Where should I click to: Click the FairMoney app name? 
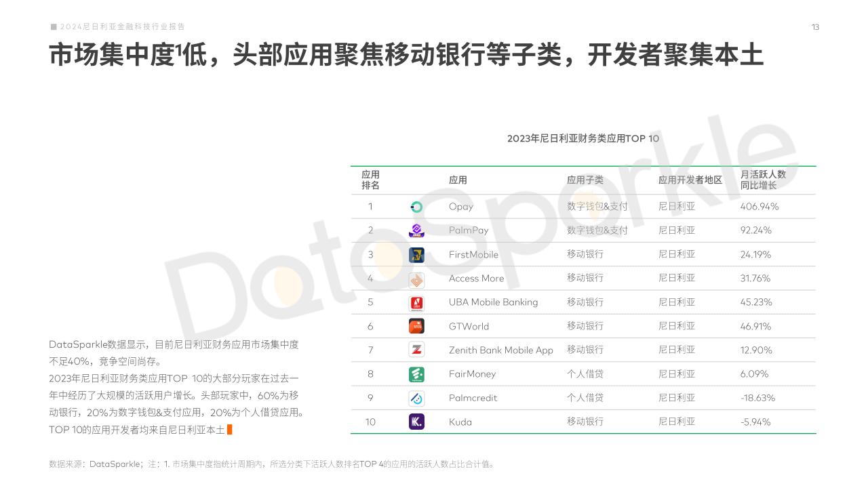(x=473, y=374)
